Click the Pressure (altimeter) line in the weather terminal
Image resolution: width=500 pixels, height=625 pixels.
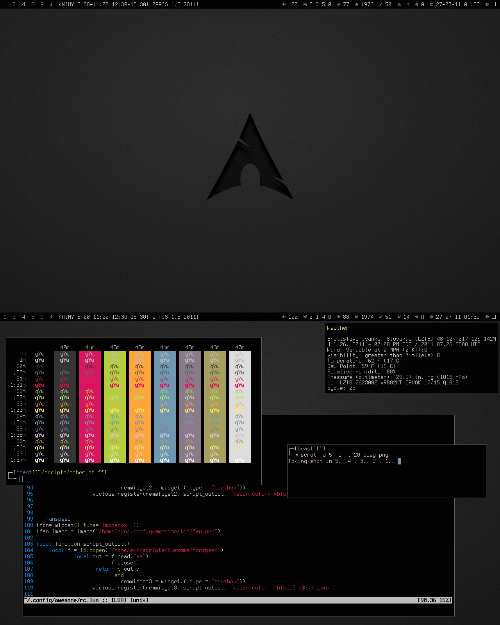click(397, 377)
